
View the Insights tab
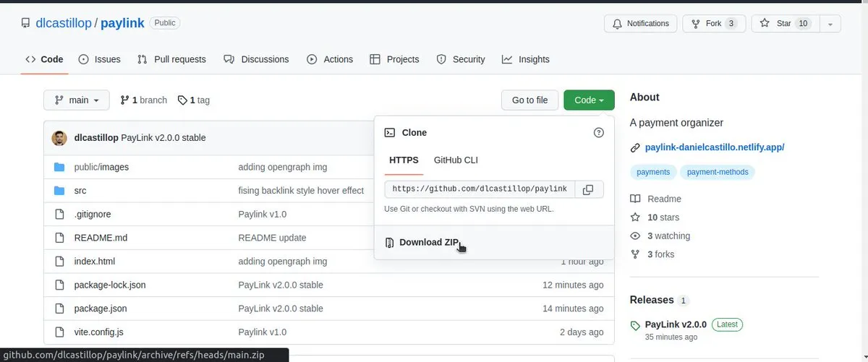[526, 59]
